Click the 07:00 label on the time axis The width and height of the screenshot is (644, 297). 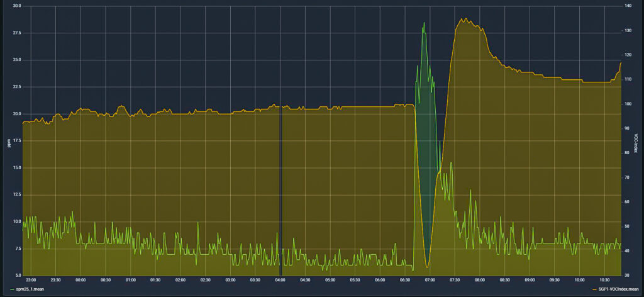[x=430, y=280]
